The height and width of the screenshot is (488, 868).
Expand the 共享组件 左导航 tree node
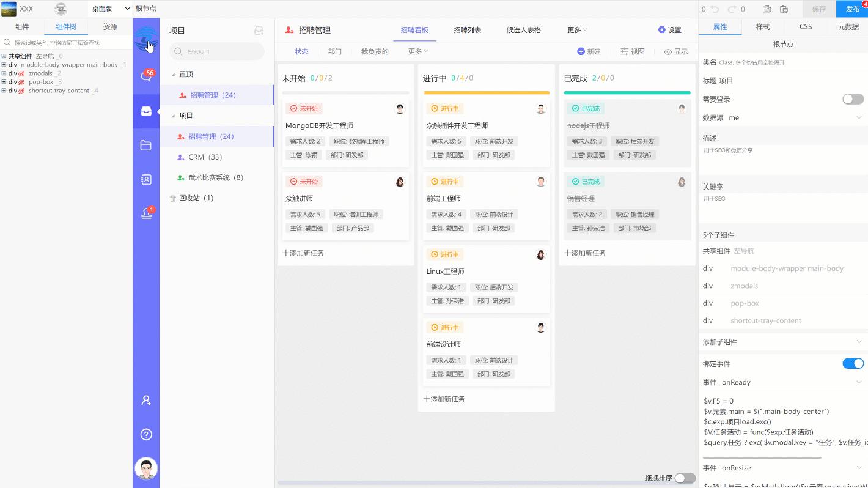coord(4,56)
